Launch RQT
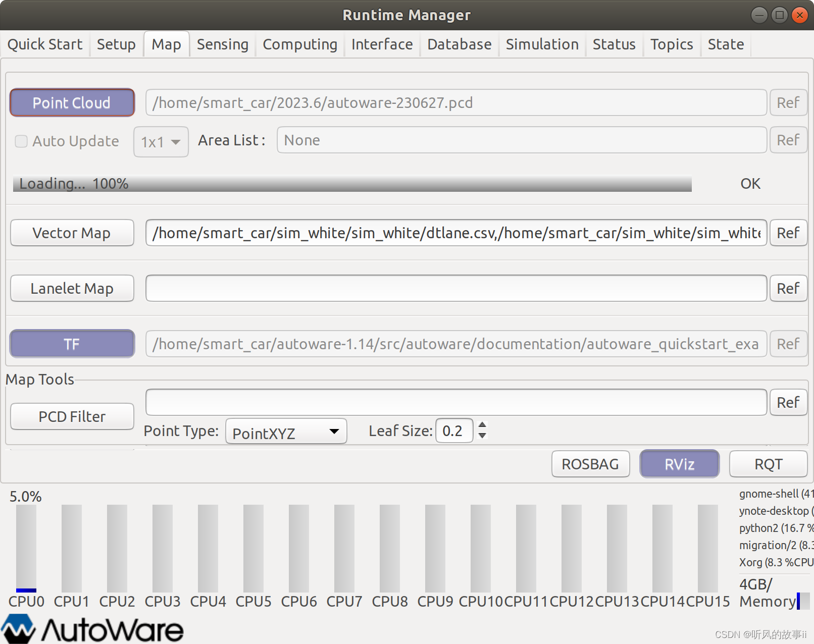814x644 pixels. point(768,464)
